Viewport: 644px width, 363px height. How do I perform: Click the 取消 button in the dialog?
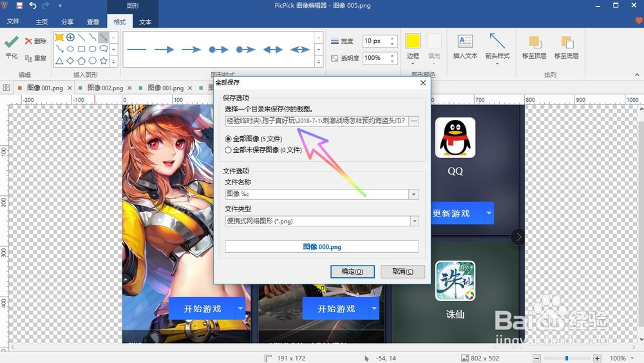(402, 271)
